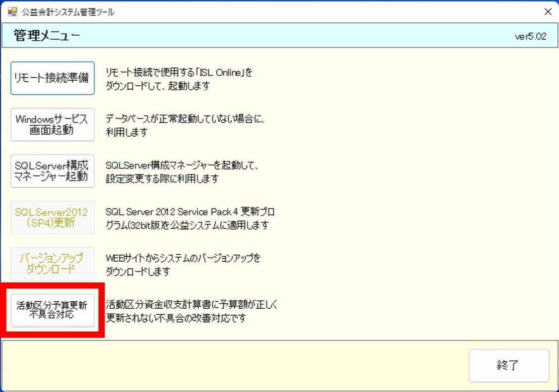Viewport: 559px width, 392px height.
Task: Click the empty bottom panel beside 終了
Action: [x=233, y=366]
